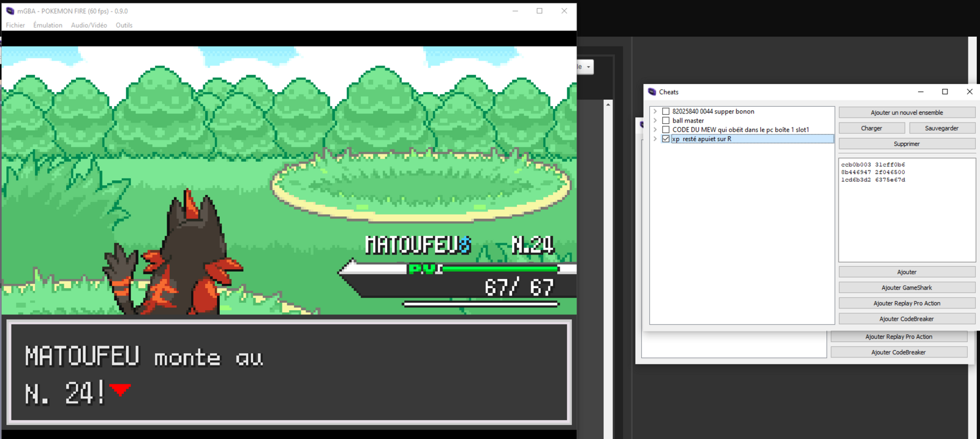Click the mGBA logo in the title bar
Viewport: 980px width, 439px height.
click(x=10, y=11)
